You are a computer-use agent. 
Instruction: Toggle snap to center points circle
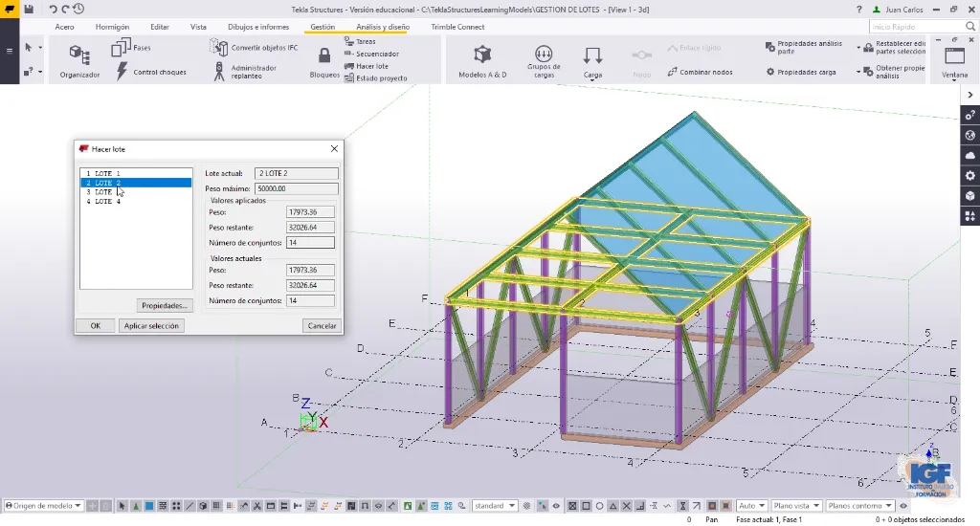pos(599,506)
